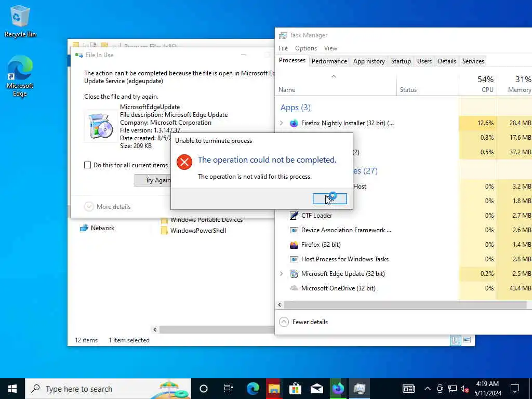Switch to the Performance tab
Viewport: 532px width, 399px height.
(329, 61)
